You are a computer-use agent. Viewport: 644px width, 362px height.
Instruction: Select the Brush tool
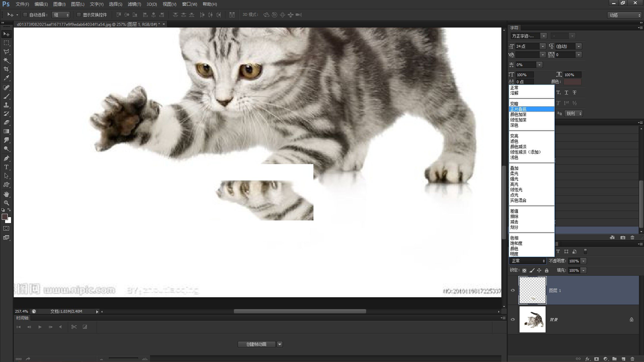[7, 96]
